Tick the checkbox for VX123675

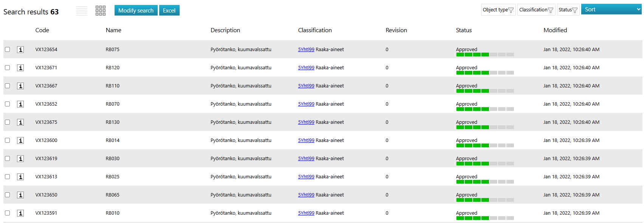7,122
